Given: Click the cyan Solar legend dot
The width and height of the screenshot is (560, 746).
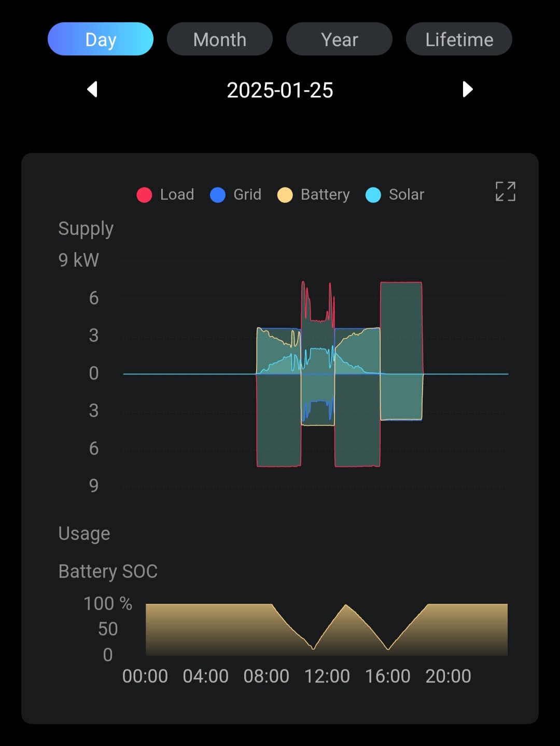Looking at the screenshot, I should [x=373, y=195].
